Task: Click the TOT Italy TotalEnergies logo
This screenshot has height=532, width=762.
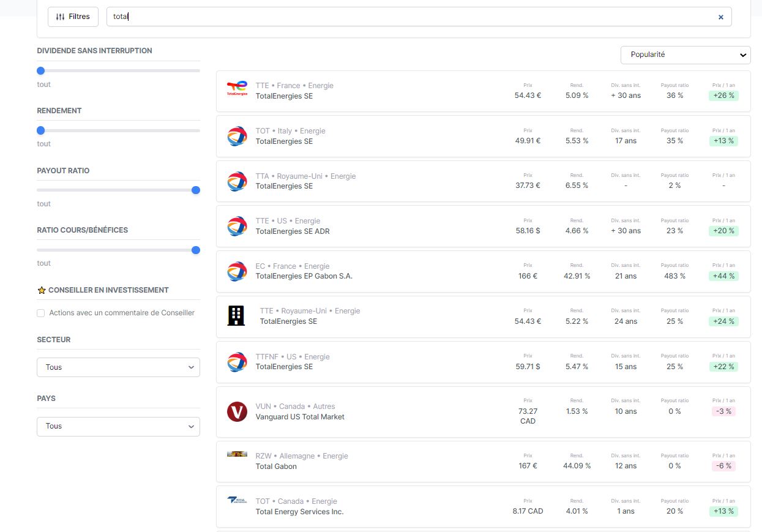Action: tap(237, 136)
